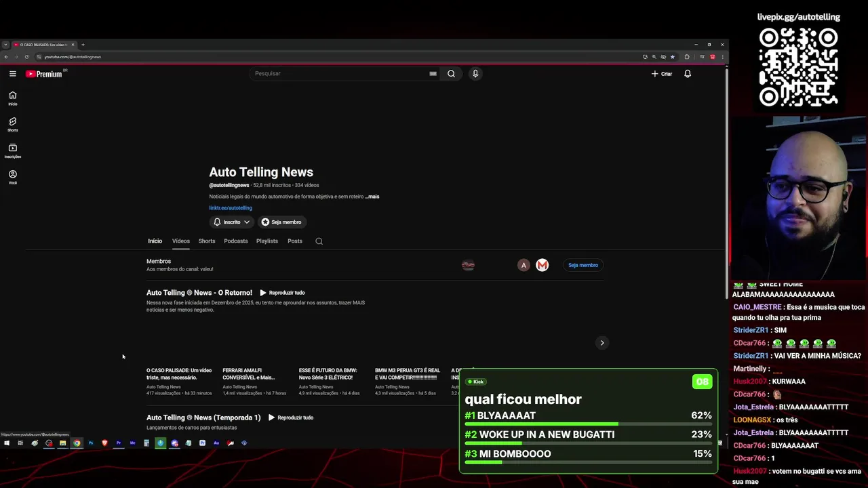
Task: Open the Chrome extensions puzzle icon
Action: 686,57
